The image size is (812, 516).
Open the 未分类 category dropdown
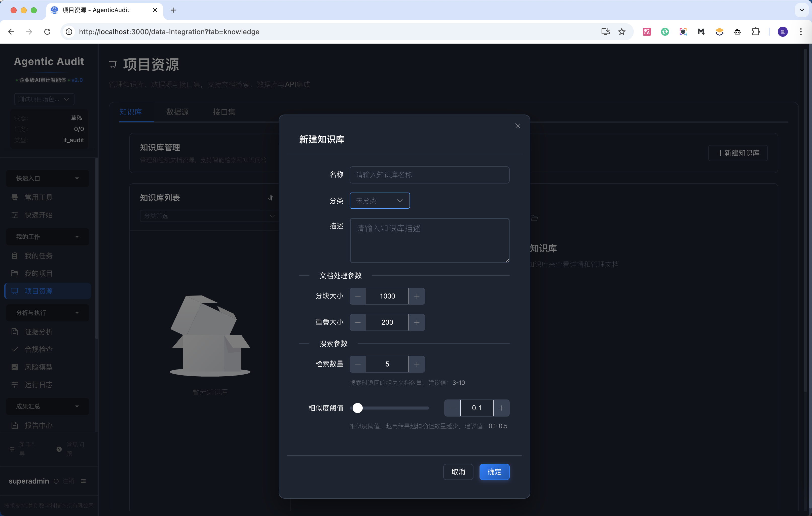click(x=379, y=200)
